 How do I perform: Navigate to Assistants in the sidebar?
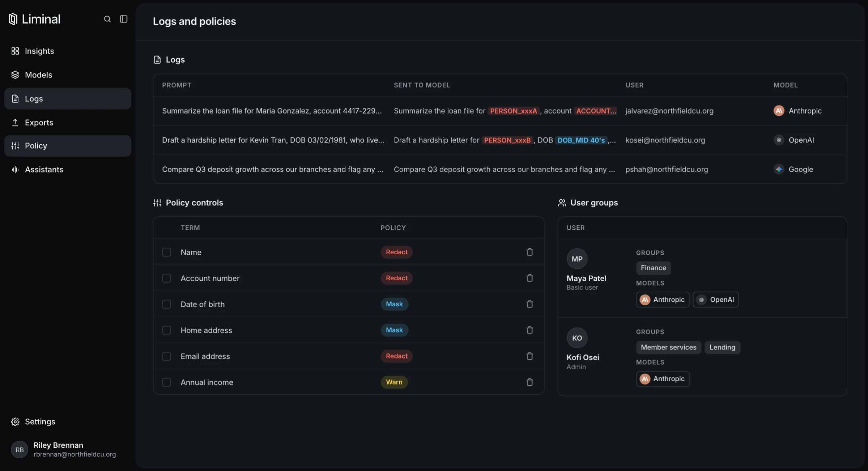(x=68, y=170)
